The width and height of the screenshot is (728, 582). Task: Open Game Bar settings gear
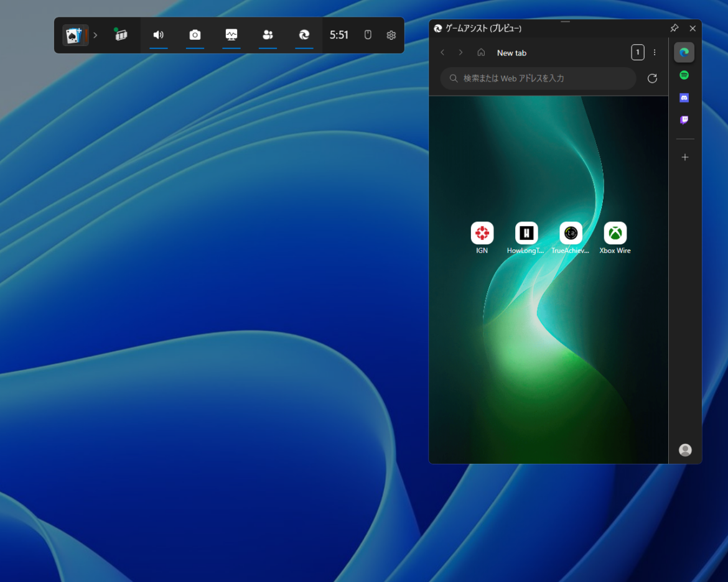tap(391, 35)
